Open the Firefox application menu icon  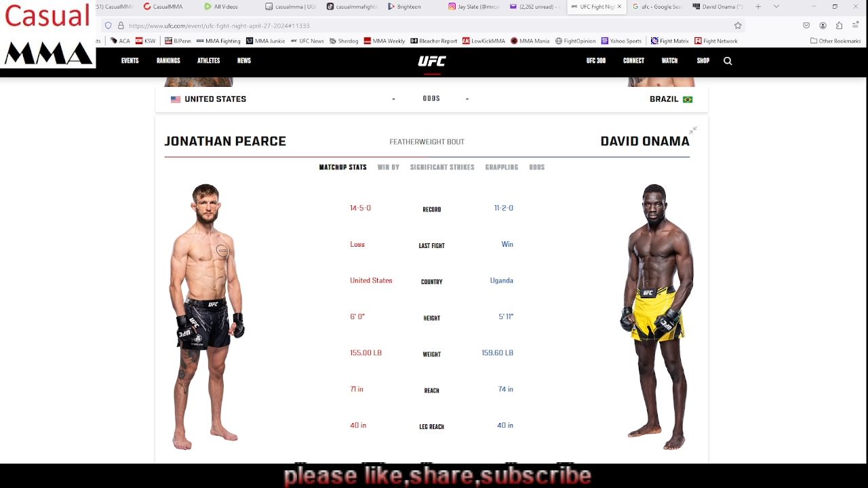(x=855, y=26)
